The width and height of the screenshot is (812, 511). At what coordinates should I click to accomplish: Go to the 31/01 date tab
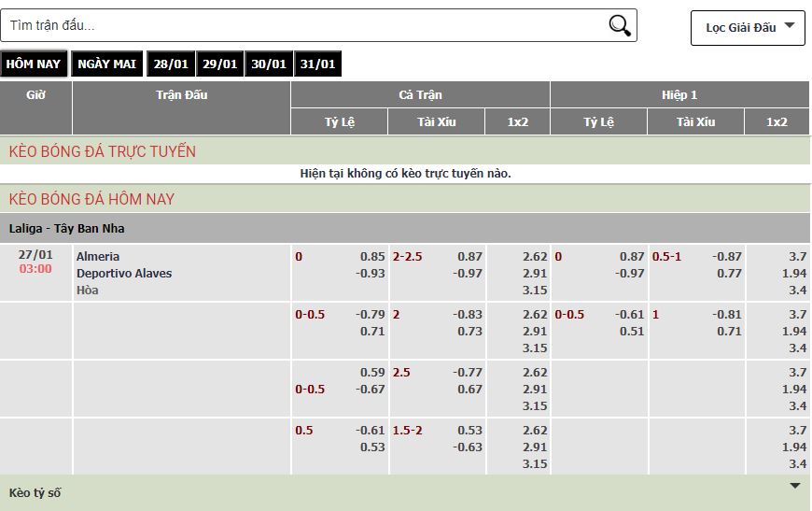[x=317, y=64]
